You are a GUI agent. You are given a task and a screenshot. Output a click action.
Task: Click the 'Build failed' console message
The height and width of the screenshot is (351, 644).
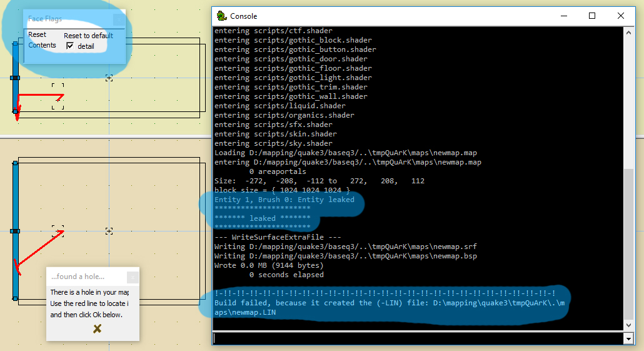390,307
